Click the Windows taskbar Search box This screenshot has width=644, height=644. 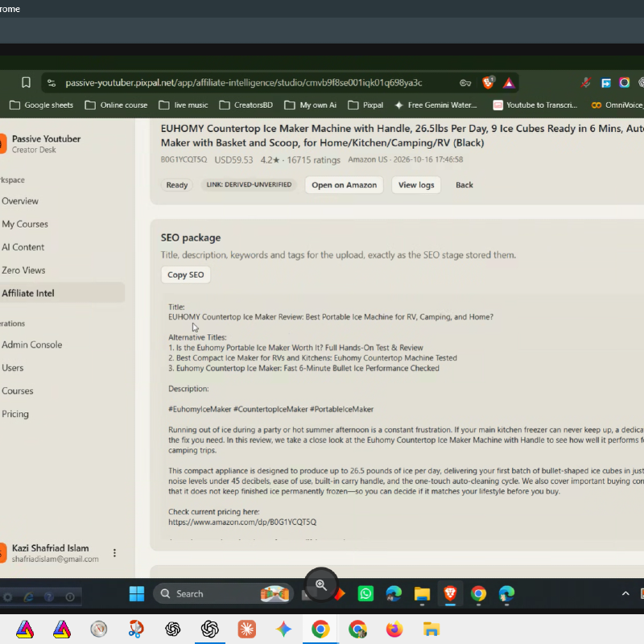pos(224,593)
